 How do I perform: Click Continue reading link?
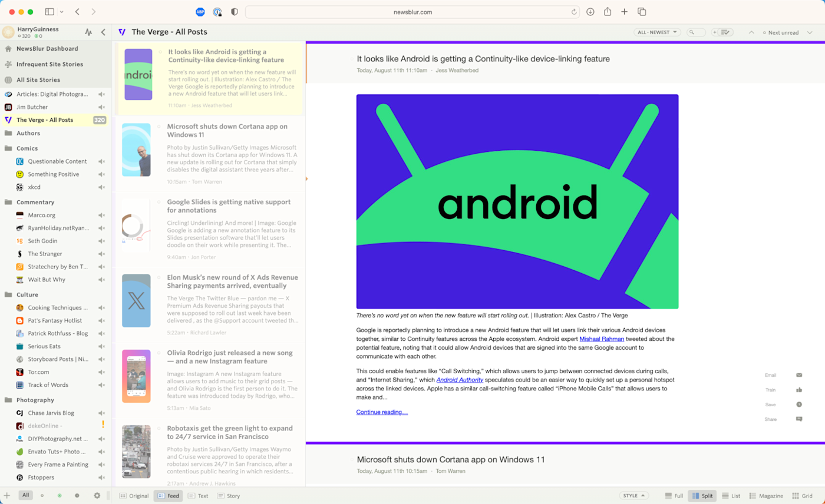[382, 412]
